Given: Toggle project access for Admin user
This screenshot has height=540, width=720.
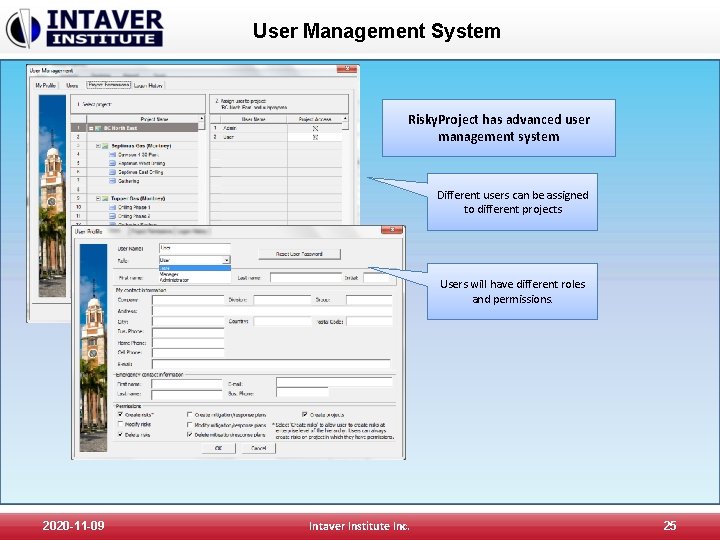Looking at the screenshot, I should (x=315, y=128).
